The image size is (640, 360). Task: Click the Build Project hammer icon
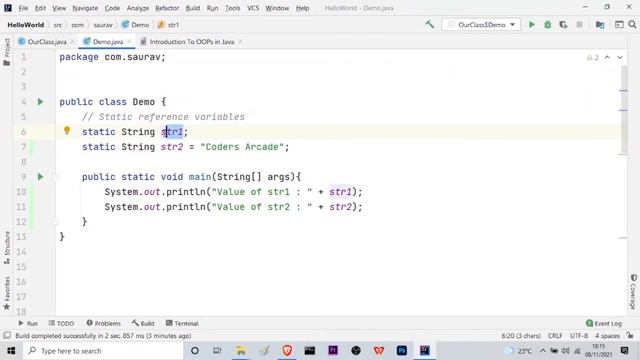[x=429, y=24]
